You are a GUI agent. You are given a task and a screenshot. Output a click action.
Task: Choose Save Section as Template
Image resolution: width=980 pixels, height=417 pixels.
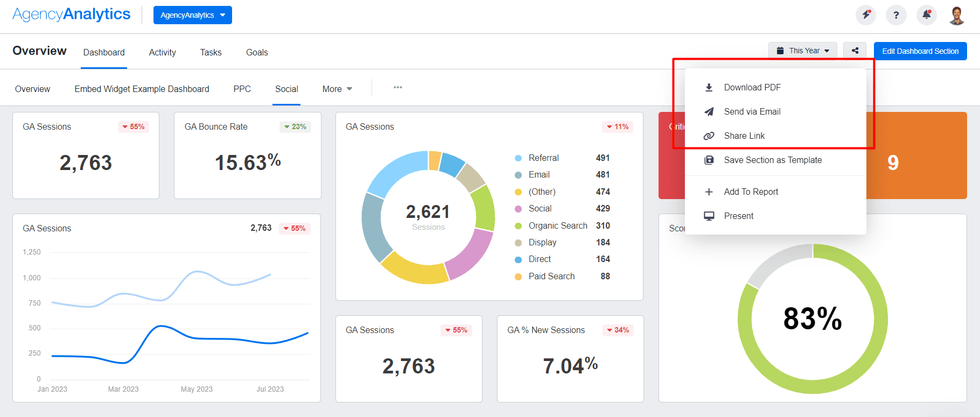(x=775, y=160)
